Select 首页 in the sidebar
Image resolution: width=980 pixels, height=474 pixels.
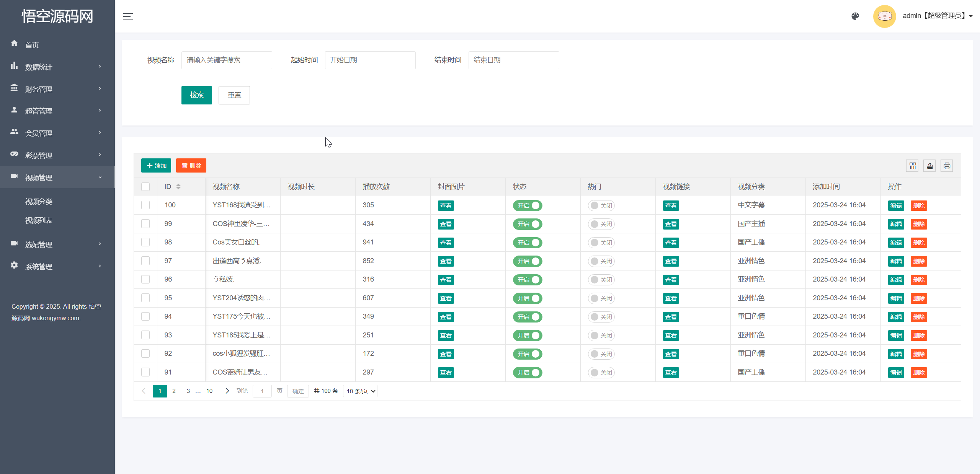pyautogui.click(x=32, y=45)
